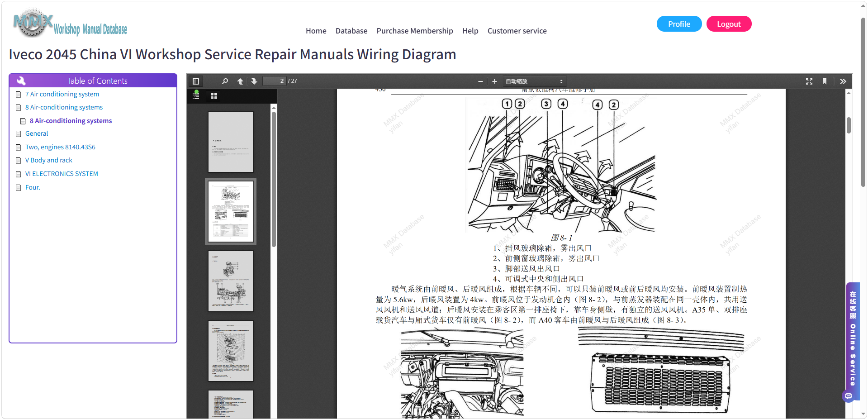Click the document icon beside General
The image size is (868, 419).
pos(19,134)
